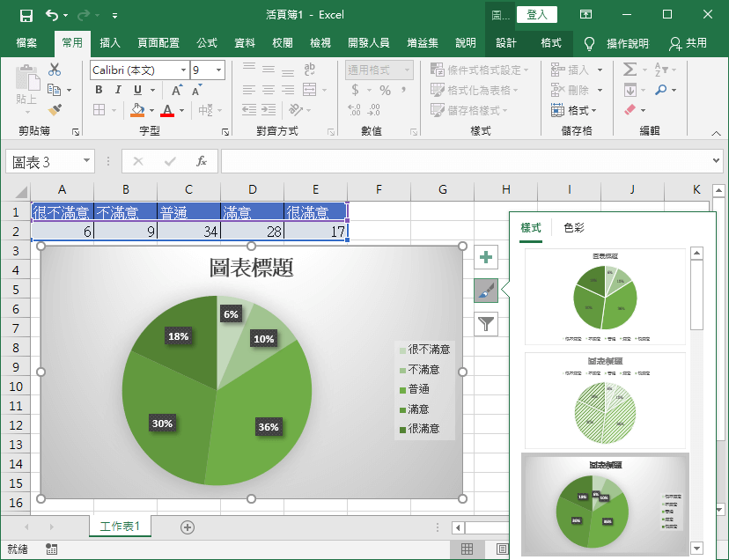Click the orientation text angle icon
This screenshot has height=560, width=729.
click(295, 110)
